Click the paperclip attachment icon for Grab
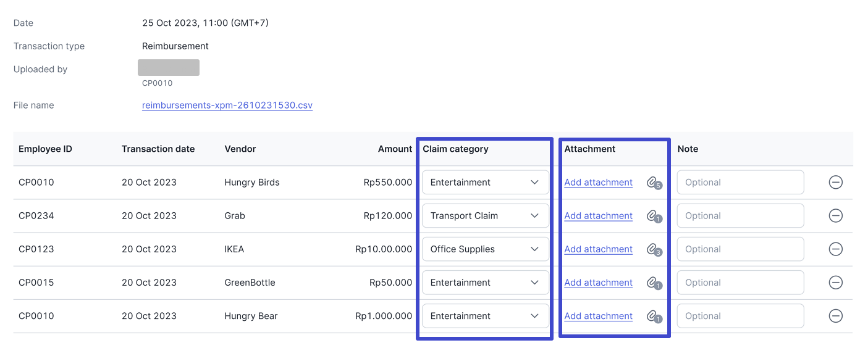The image size is (868, 356). pyautogui.click(x=652, y=216)
